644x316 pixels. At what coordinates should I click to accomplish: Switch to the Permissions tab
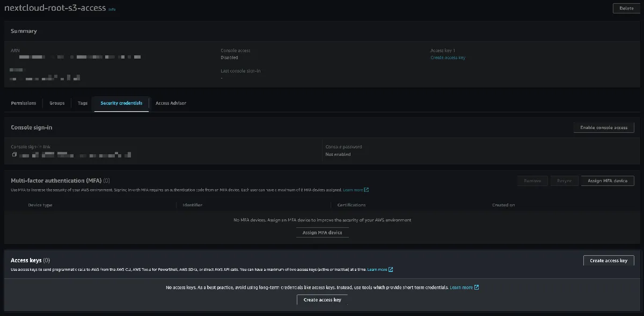click(24, 103)
